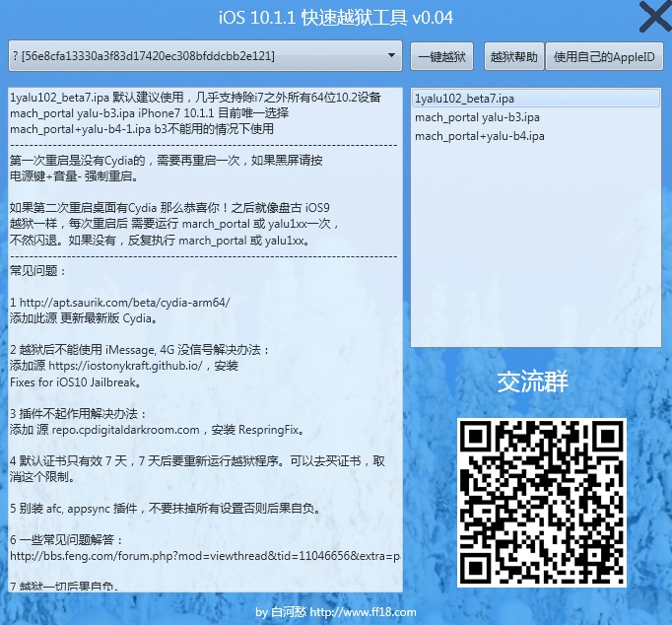The width and height of the screenshot is (672, 625).
Task: Open the device UDID dropdown arrow
Action: [391, 55]
